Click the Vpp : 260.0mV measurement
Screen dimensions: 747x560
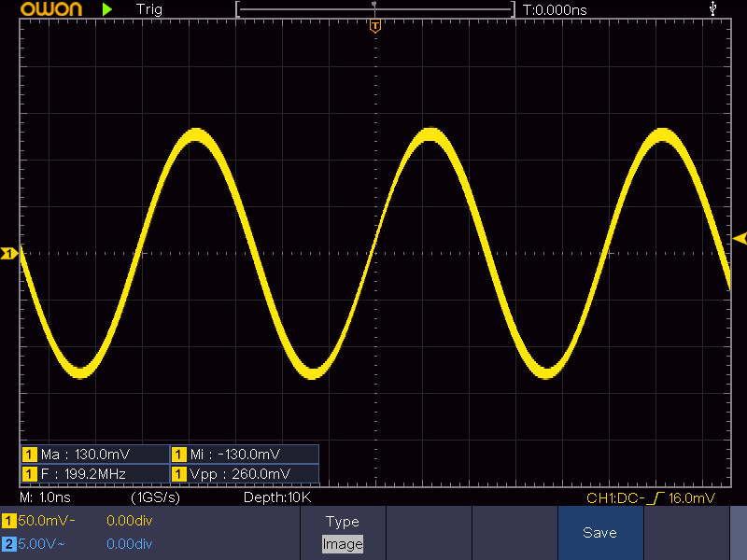(x=245, y=474)
